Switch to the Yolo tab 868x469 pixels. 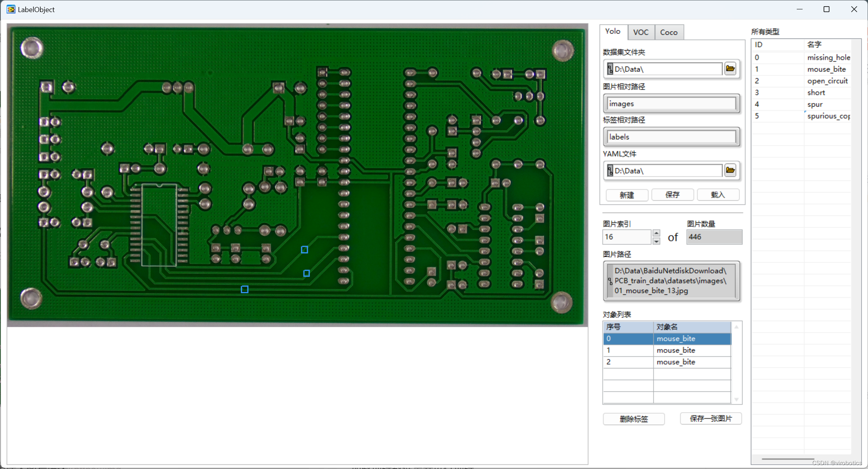click(613, 32)
